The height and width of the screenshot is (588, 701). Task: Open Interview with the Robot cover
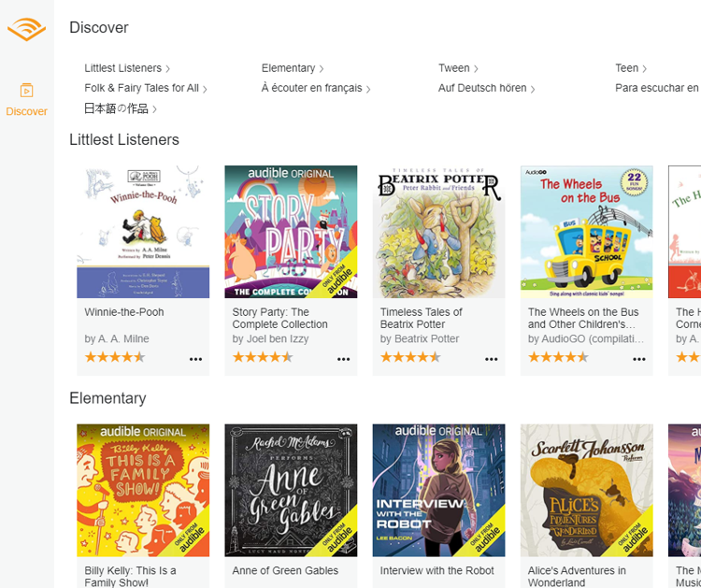[439, 491]
